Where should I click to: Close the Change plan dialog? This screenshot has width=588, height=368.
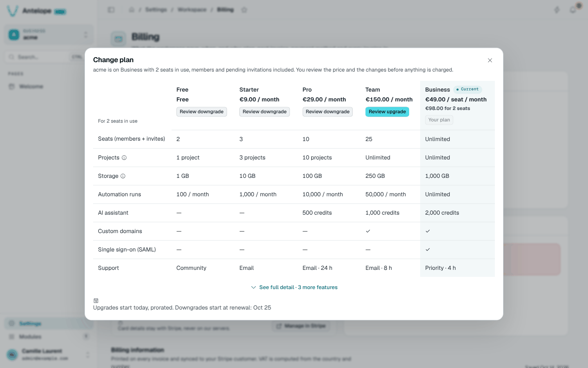coord(490,61)
